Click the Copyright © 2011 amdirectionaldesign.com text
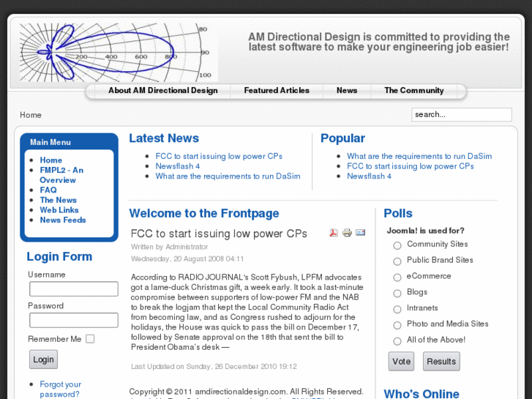This screenshot has width=532, height=399. point(246,392)
